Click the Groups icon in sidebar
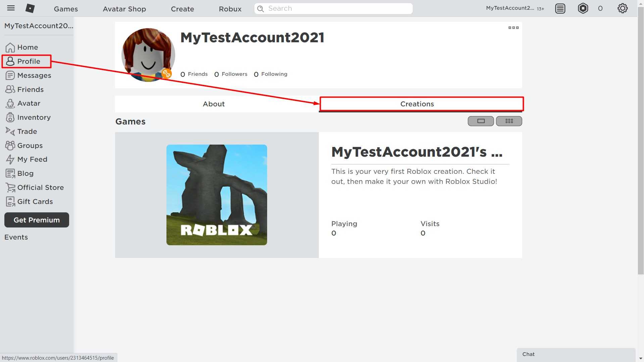The image size is (644, 362). pyautogui.click(x=10, y=146)
